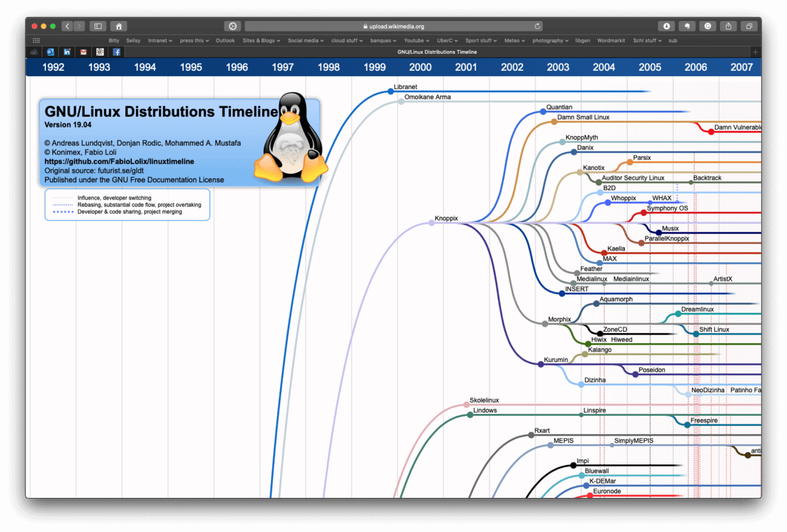
Task: Expand the Sport stuff bookmarks folder
Action: [481, 41]
